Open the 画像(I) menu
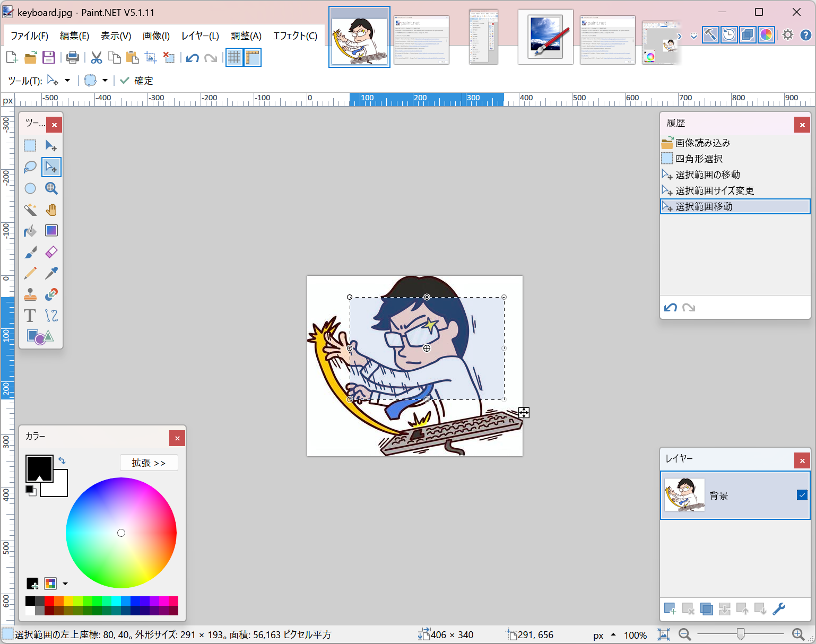Viewport: 816px width, 644px height. pos(156,36)
